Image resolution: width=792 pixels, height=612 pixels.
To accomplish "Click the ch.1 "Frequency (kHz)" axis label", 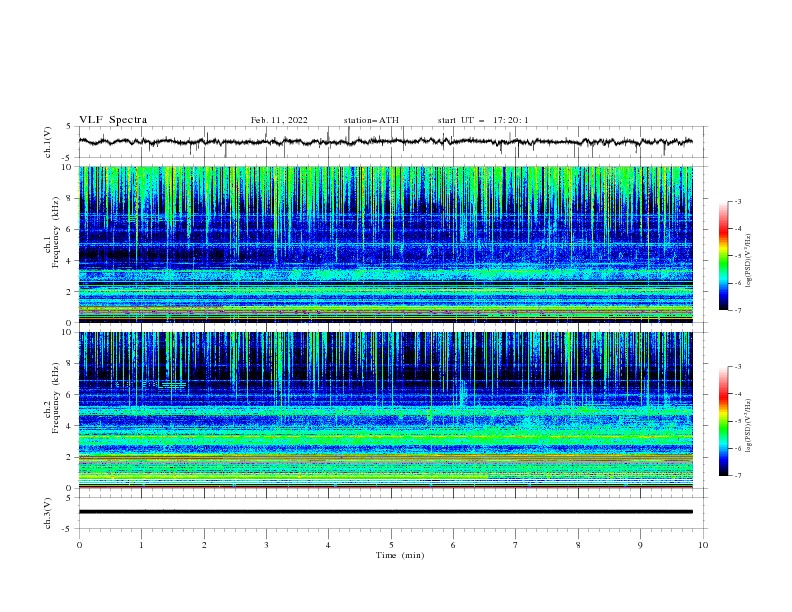I will point(56,231).
